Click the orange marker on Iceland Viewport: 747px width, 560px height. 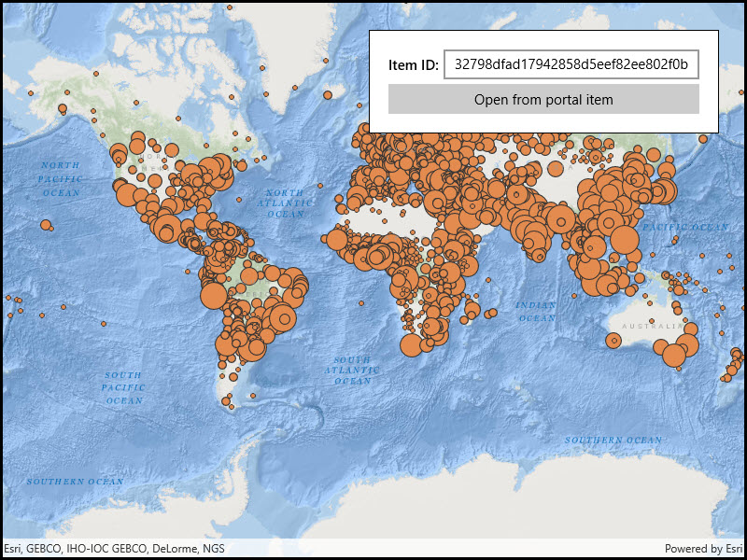tap(328, 95)
